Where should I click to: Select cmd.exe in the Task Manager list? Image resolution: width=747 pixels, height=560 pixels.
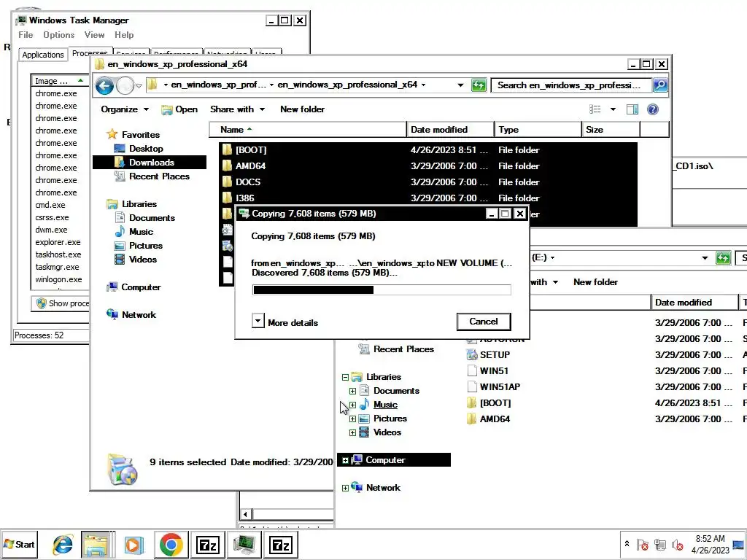click(50, 205)
